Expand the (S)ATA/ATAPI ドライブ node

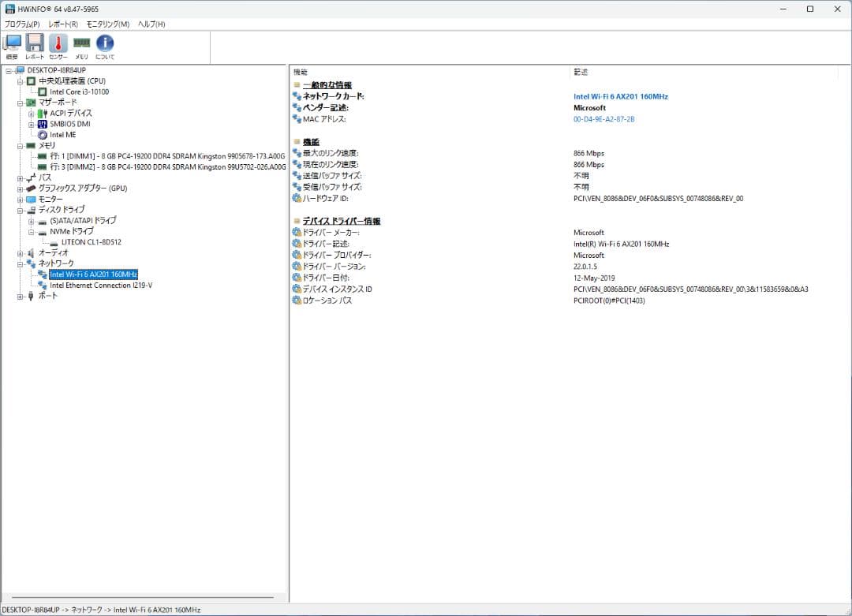pyautogui.click(x=32, y=221)
